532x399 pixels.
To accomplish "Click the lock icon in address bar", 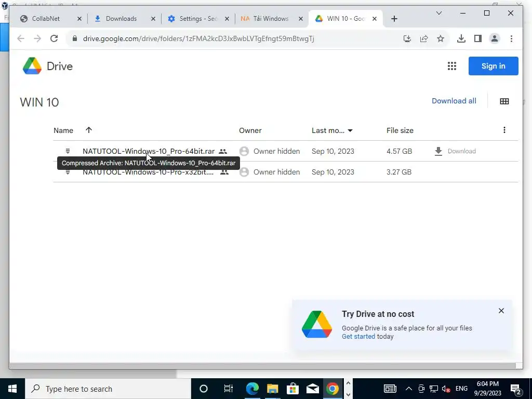I will tap(75, 38).
